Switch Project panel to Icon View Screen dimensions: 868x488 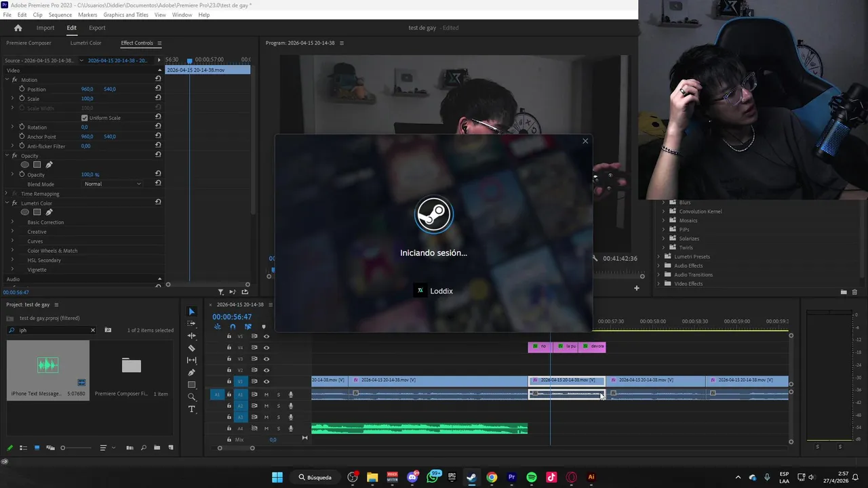(x=37, y=448)
